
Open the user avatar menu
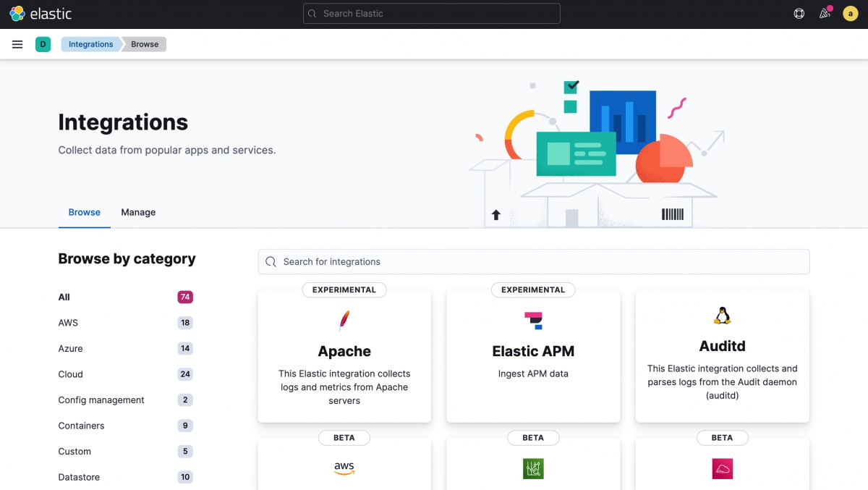(850, 14)
